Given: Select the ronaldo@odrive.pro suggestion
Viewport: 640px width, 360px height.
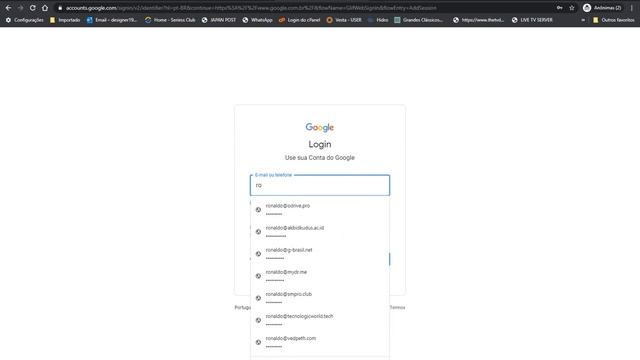Looking at the screenshot, I should [x=320, y=209].
